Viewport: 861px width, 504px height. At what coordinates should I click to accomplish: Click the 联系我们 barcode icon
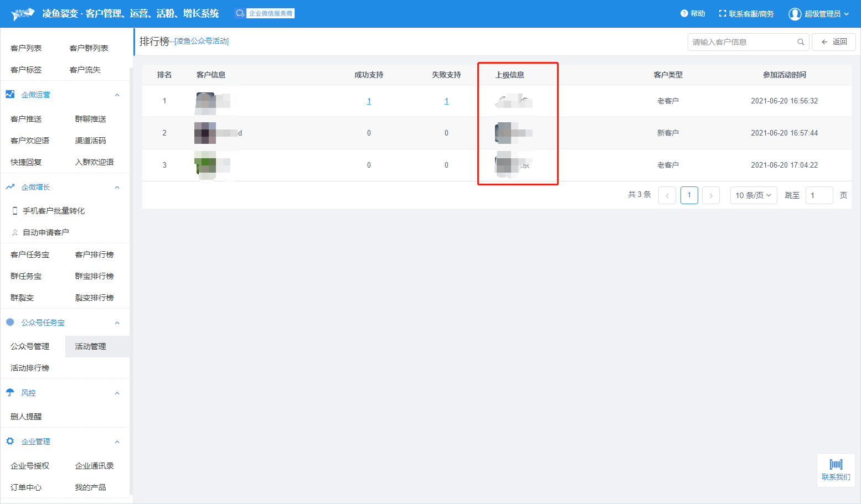(x=836, y=464)
